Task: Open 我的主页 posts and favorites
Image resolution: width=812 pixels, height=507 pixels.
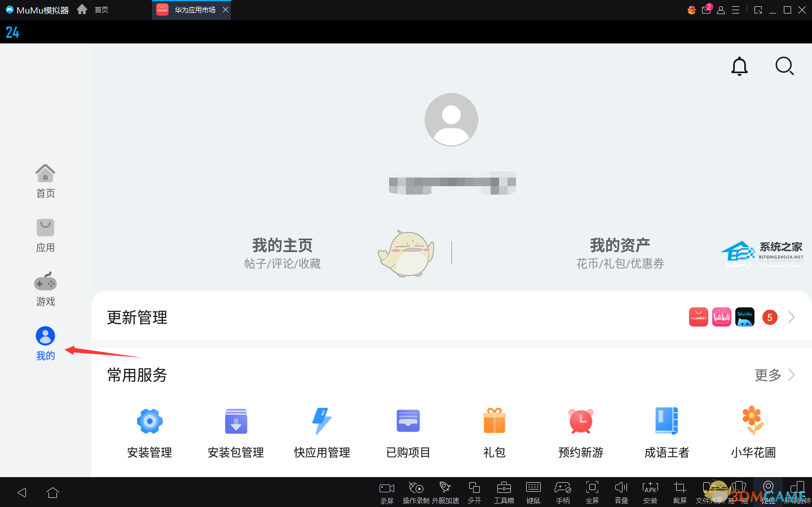Action: 282,253
